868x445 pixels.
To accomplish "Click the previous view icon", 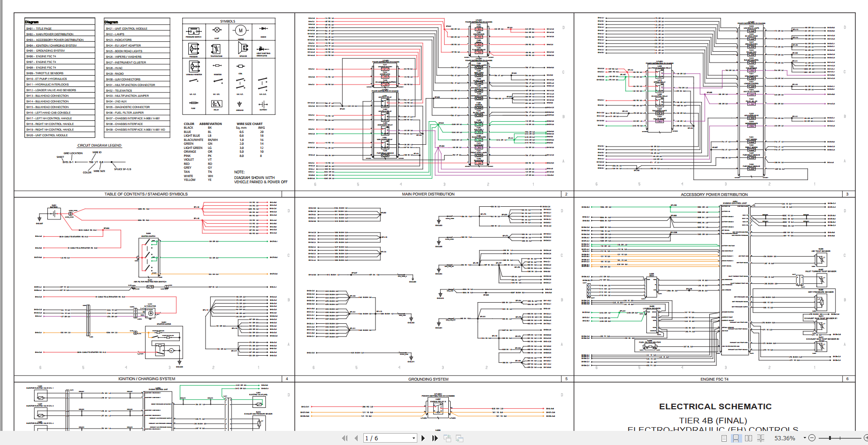I will click(447, 438).
